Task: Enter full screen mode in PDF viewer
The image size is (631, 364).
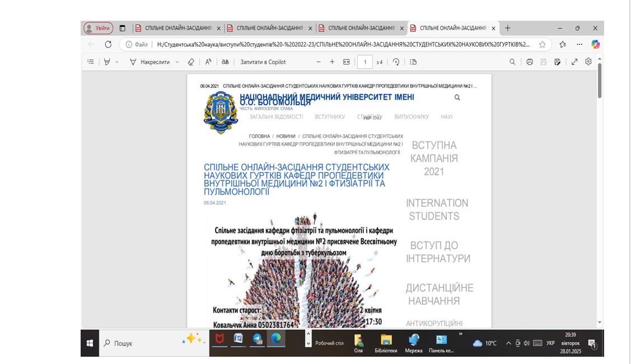Action: 574,62
